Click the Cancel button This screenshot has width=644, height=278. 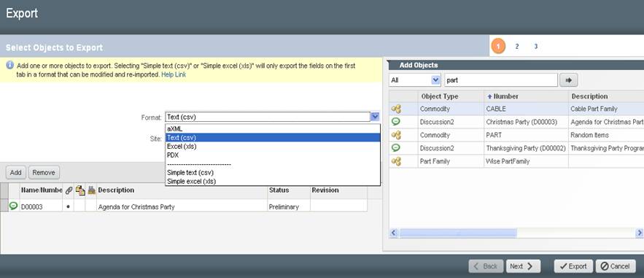[x=616, y=266]
